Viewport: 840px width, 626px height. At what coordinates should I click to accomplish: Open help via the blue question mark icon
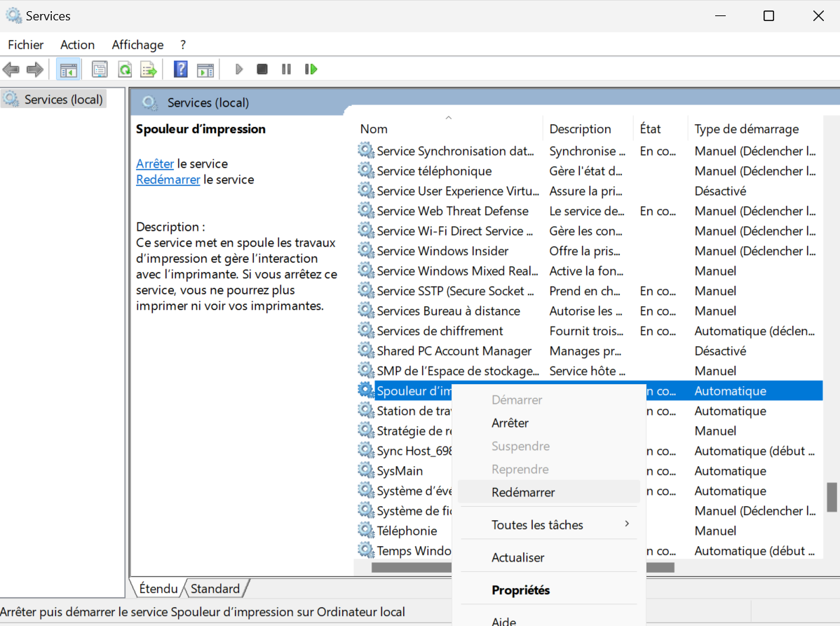coord(180,69)
